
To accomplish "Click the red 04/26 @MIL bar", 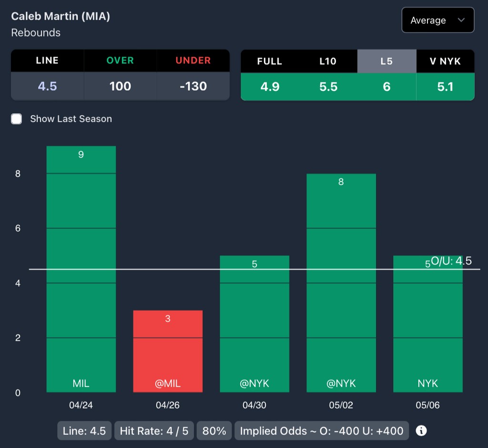I will pos(168,351).
